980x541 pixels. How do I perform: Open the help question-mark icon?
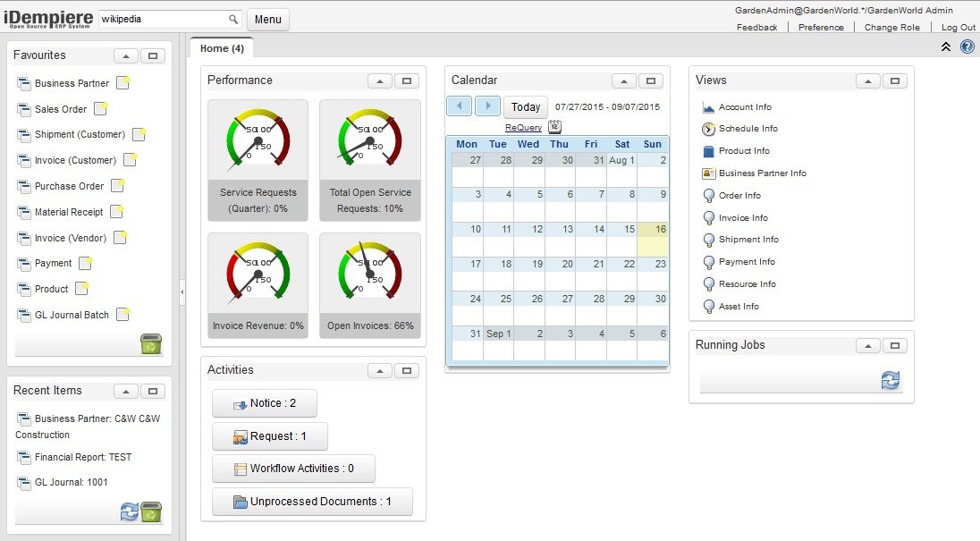pyautogui.click(x=967, y=46)
